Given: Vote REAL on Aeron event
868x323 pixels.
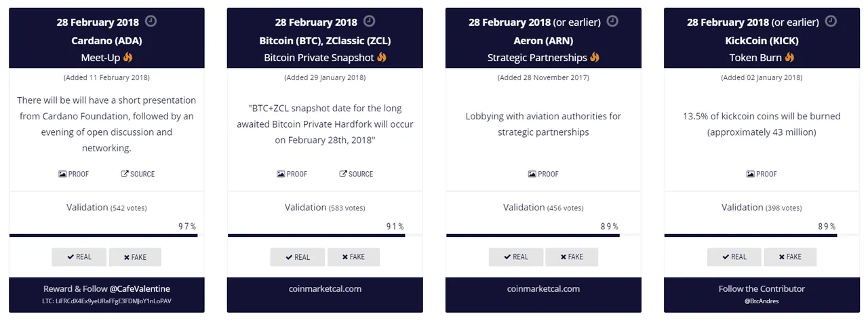Looking at the screenshot, I should [516, 257].
